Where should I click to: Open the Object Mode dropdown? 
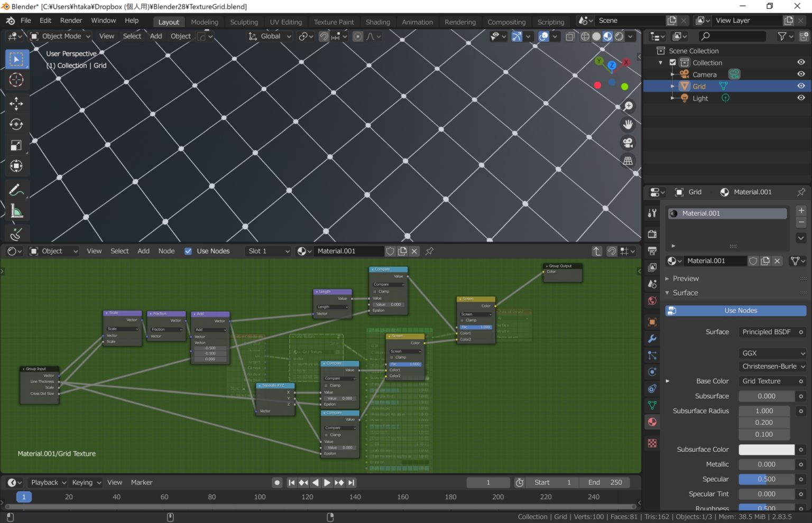pyautogui.click(x=60, y=36)
